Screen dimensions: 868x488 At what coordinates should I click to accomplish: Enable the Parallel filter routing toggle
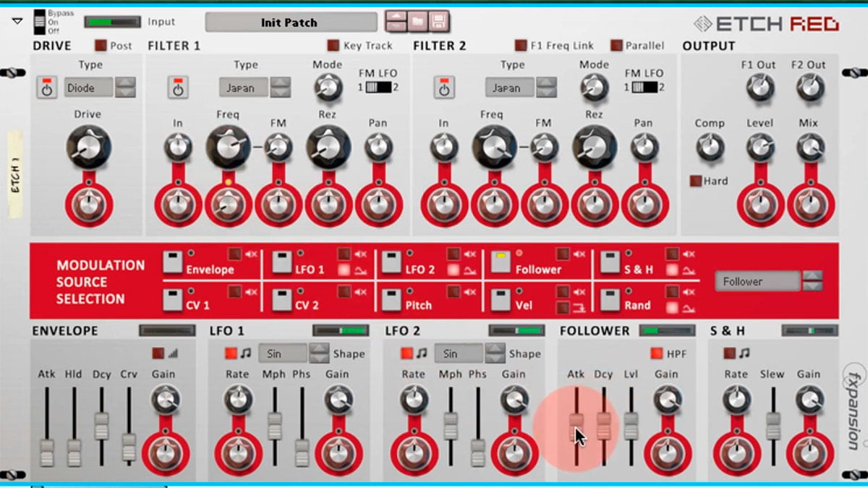coord(616,46)
